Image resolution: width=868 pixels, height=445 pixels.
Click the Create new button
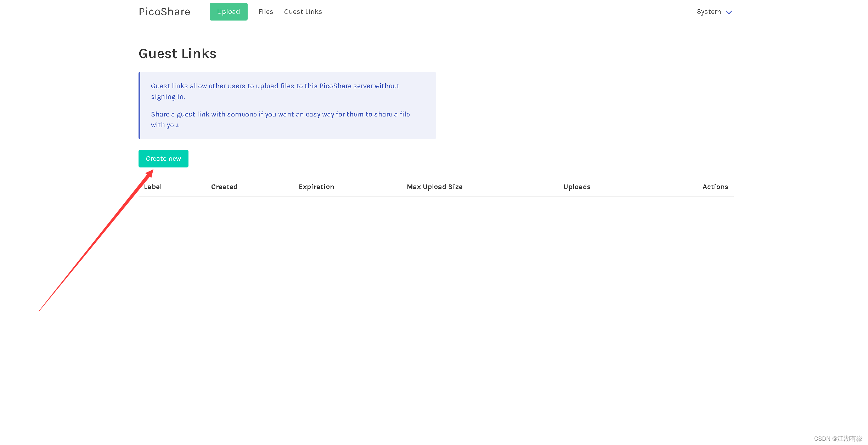pyautogui.click(x=163, y=159)
